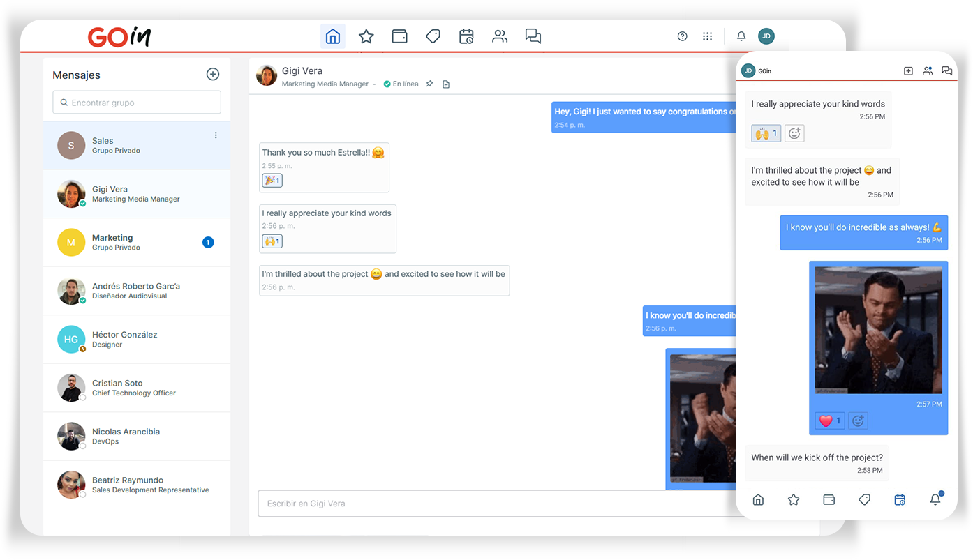Toggle the raised hands reaction in desktop chat
Screen dimensions: 973x560
click(x=272, y=241)
